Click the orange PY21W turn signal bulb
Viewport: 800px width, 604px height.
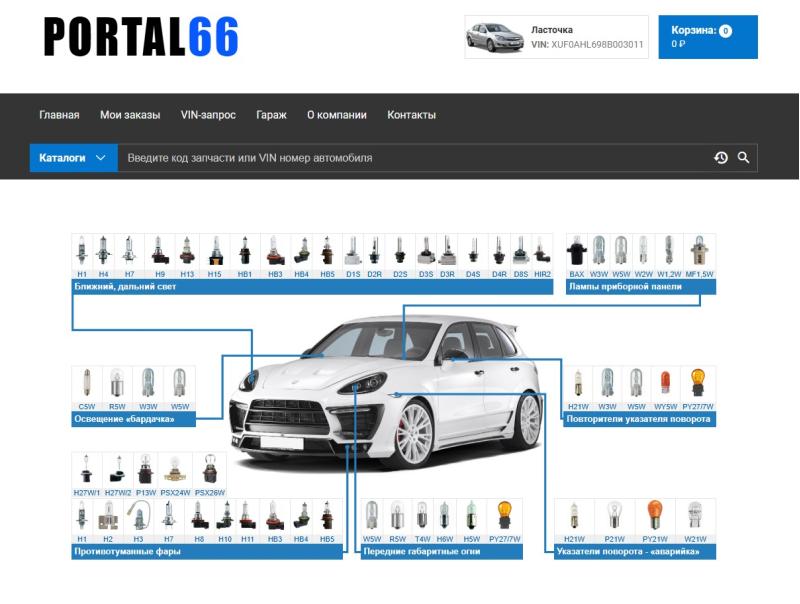click(x=654, y=520)
